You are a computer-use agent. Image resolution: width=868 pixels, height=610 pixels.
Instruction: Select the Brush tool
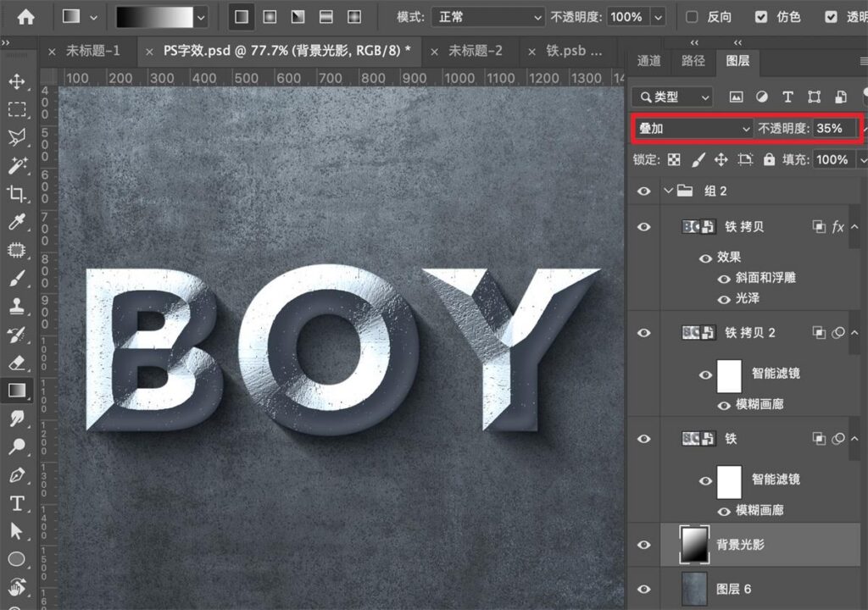pos(17,278)
